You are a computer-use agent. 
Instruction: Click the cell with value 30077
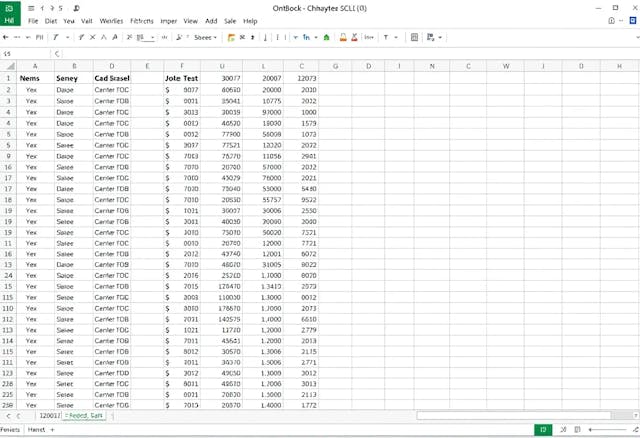click(x=222, y=78)
